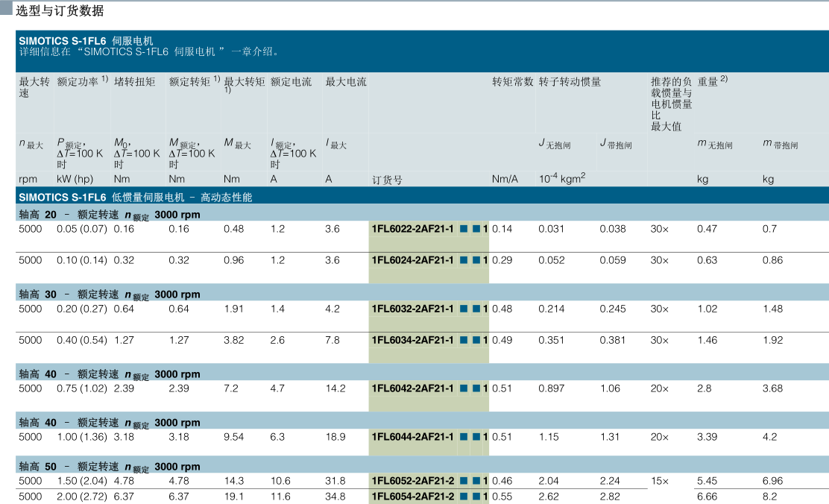Image resolution: width=829 pixels, height=504 pixels.
Task: Select order number 1FL6044-2AF21-1
Action: pyautogui.click(x=412, y=437)
